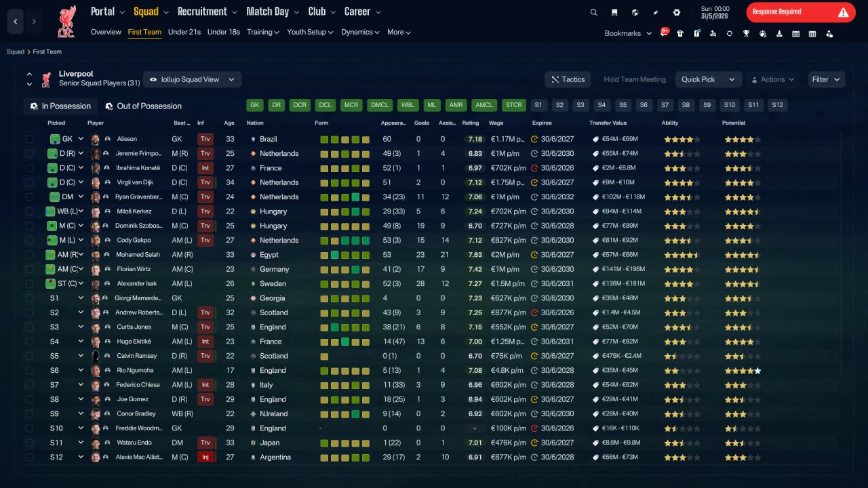Click the Brazil flag icon in Alisson's row

[252, 139]
